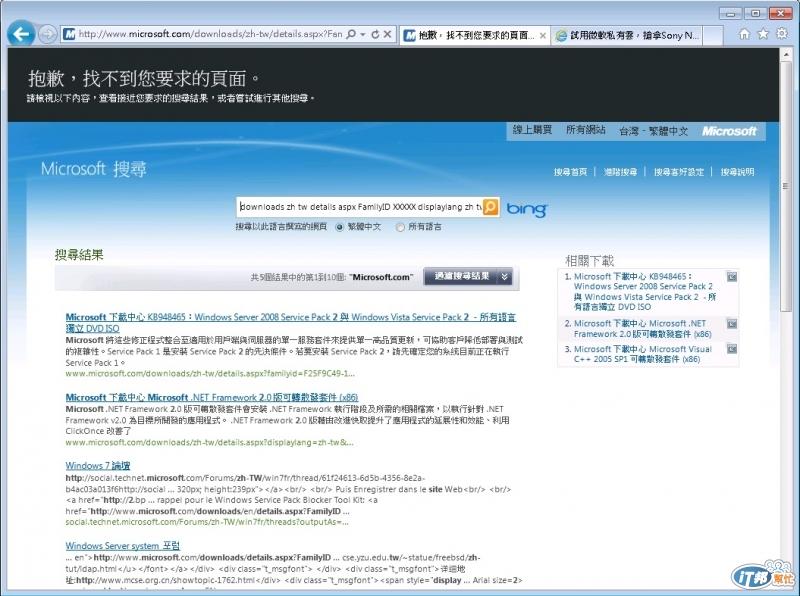The width and height of the screenshot is (800, 596).
Task: Switch to the 試用微軟私有雲 tab
Action: 627,35
